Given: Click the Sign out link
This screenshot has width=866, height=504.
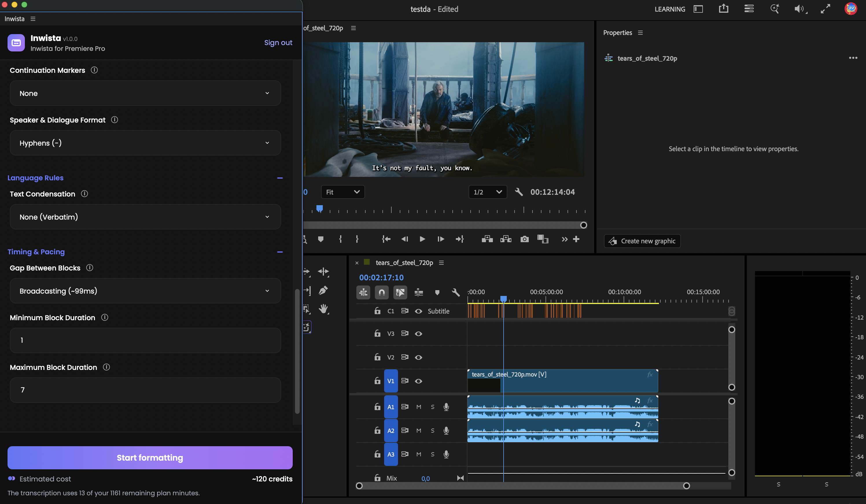Looking at the screenshot, I should point(278,42).
